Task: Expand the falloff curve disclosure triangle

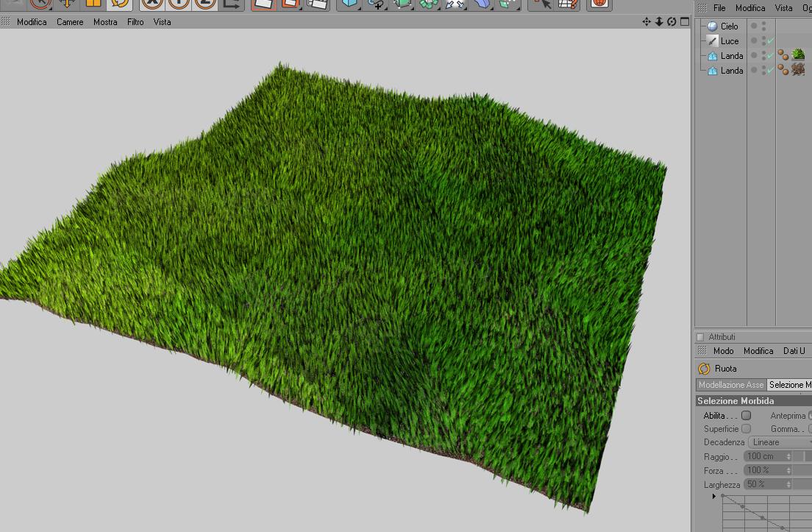Action: point(714,496)
